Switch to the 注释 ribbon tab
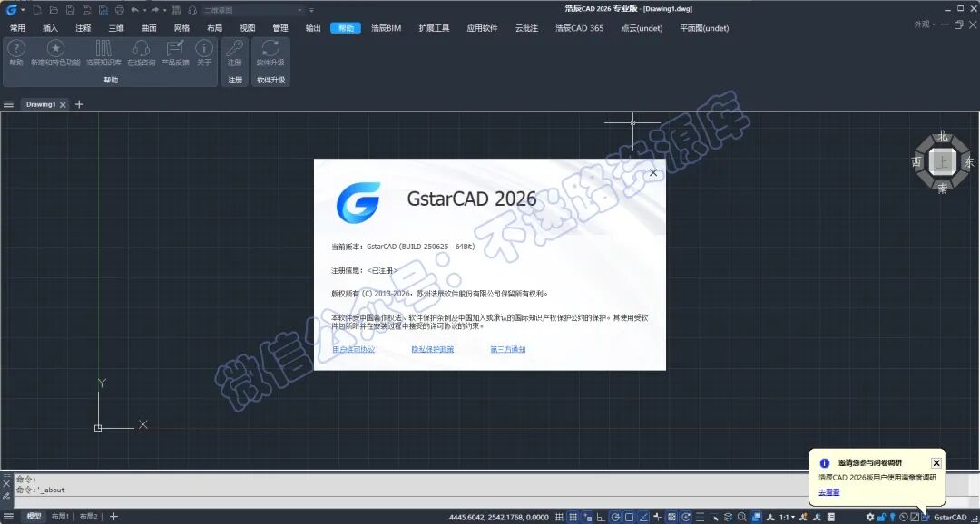Screen dimensions: 980x524 pyautogui.click(x=83, y=28)
